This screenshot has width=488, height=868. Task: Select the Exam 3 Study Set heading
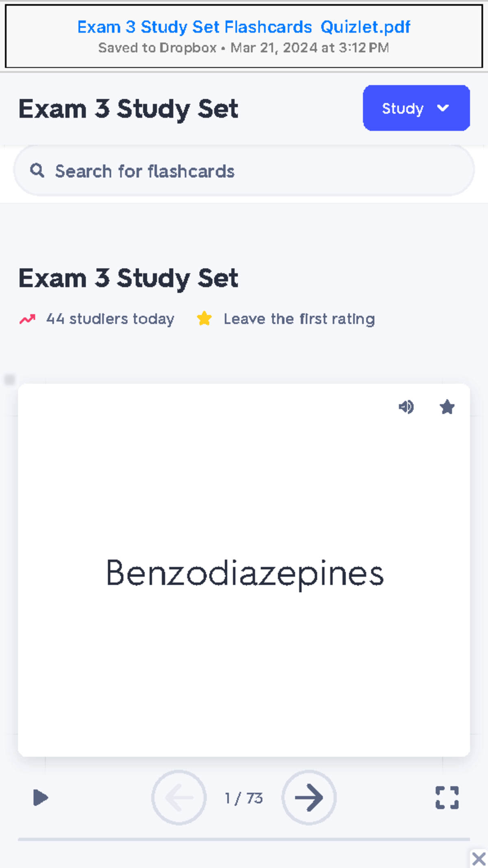129,278
